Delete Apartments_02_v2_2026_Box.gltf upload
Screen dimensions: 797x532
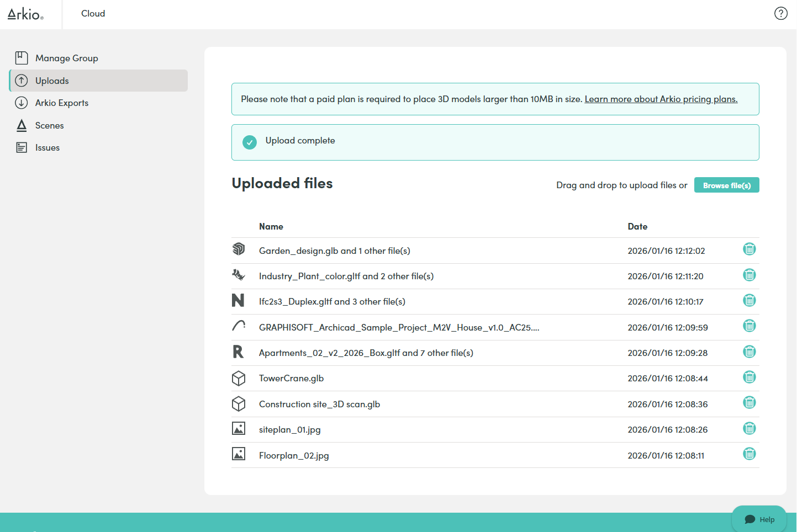(750, 352)
